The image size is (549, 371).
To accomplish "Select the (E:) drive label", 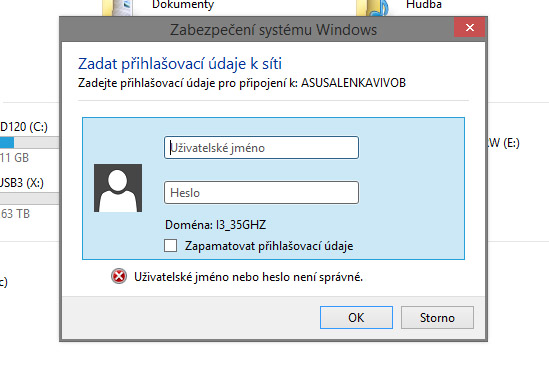I will pos(504,142).
